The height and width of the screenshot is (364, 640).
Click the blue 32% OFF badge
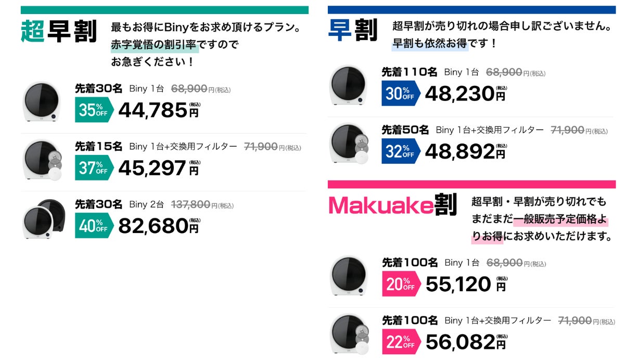click(401, 151)
